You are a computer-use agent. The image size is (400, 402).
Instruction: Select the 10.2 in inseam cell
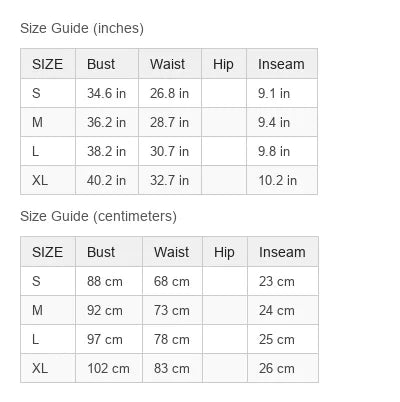(282, 180)
